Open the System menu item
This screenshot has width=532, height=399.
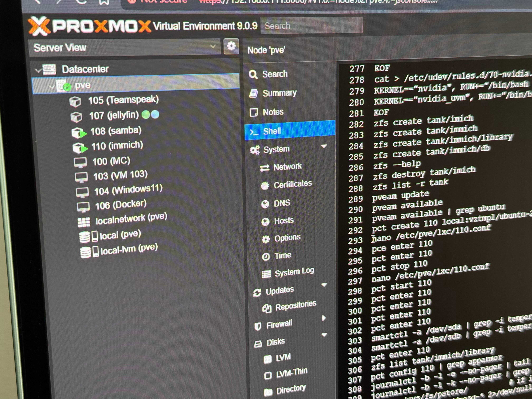pos(276,149)
